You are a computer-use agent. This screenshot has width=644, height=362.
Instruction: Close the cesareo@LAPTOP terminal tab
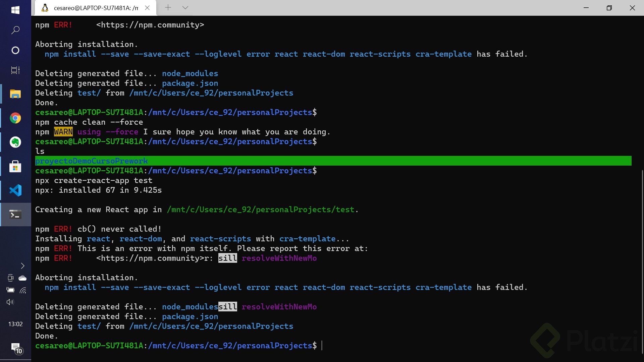(147, 8)
